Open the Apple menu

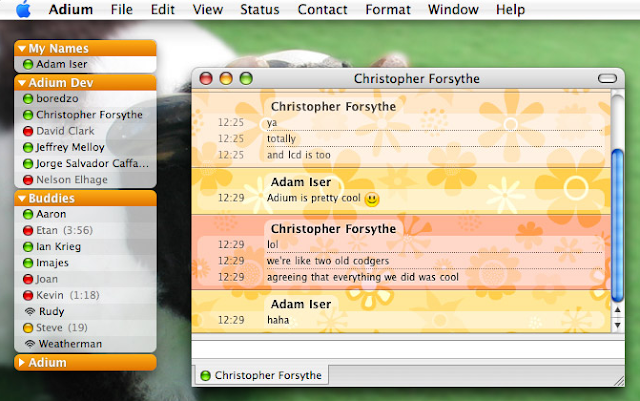[x=23, y=9]
